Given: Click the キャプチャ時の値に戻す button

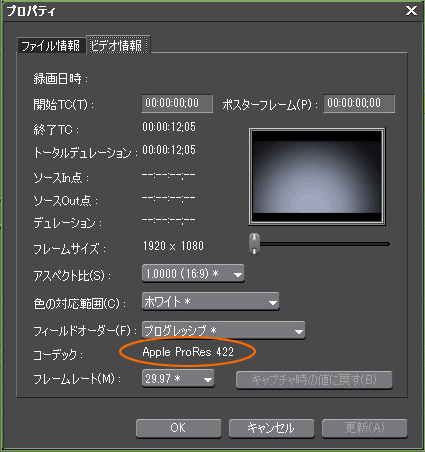Looking at the screenshot, I should click(x=314, y=380).
